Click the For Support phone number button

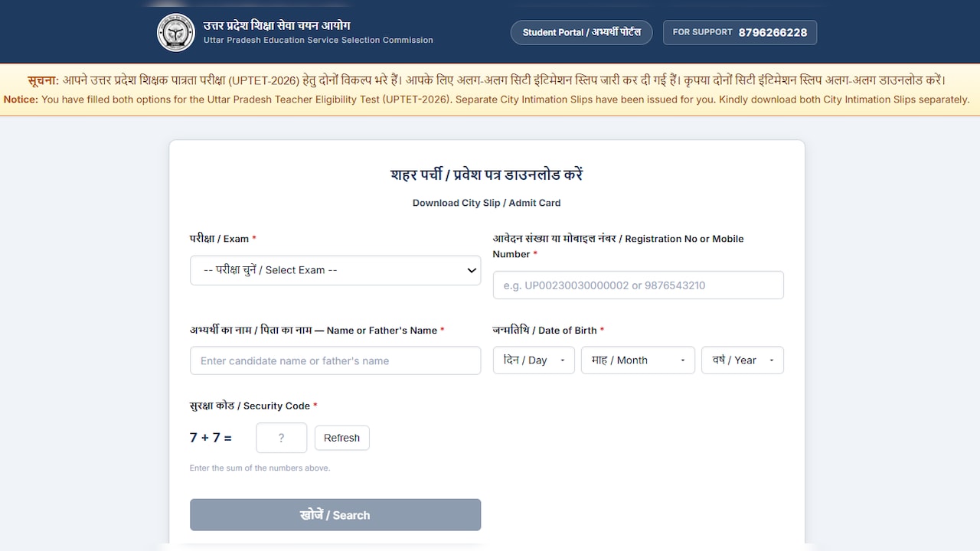(x=740, y=32)
